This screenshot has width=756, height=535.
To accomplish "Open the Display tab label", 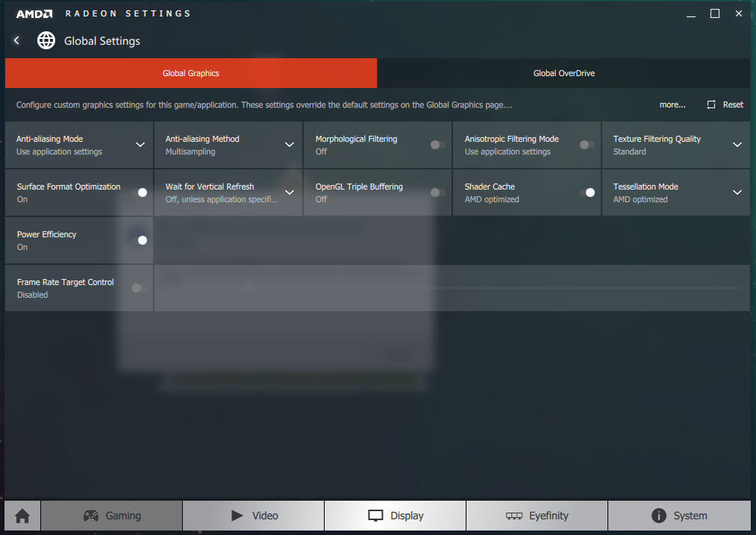I will [x=407, y=516].
